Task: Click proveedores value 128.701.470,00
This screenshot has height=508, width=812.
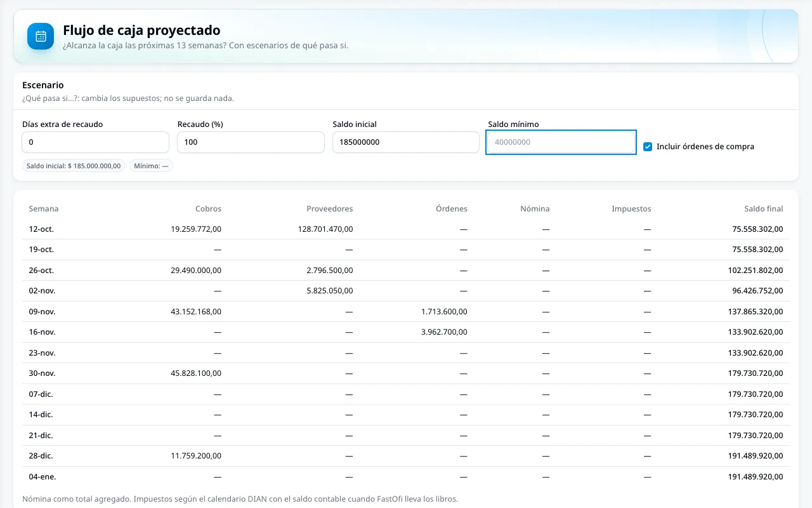Action: pos(325,229)
